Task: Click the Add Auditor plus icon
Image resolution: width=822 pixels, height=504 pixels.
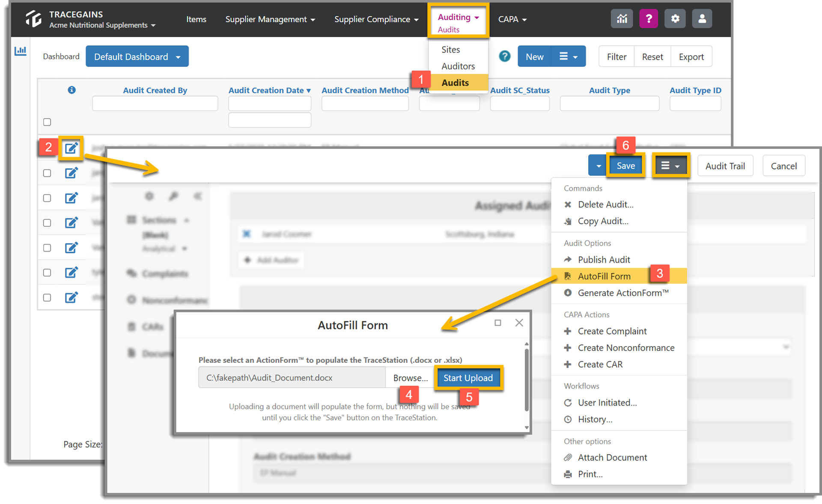Action: click(x=247, y=260)
